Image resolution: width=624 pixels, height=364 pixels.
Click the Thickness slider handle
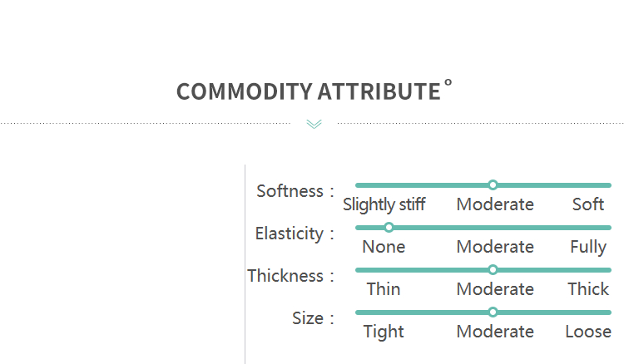tap(493, 269)
